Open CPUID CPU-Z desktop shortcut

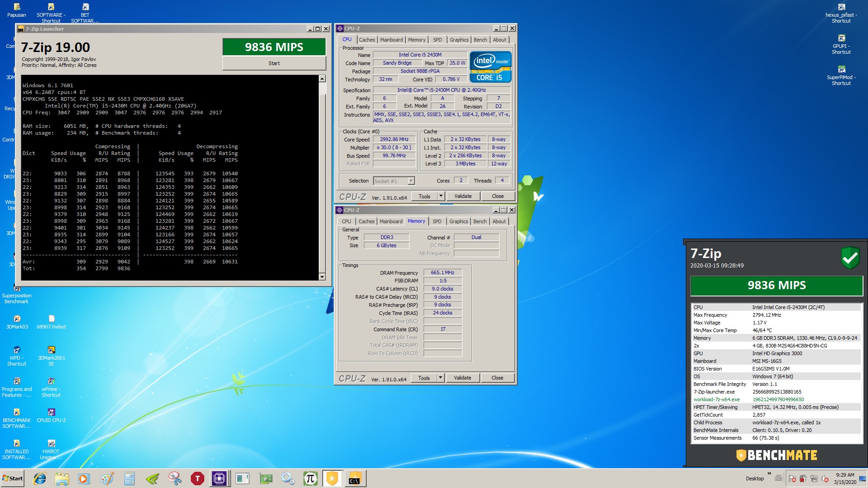[51, 416]
